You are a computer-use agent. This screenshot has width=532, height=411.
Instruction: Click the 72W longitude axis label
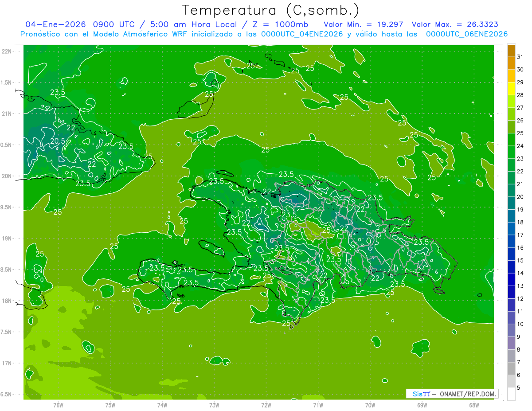coord(266,405)
